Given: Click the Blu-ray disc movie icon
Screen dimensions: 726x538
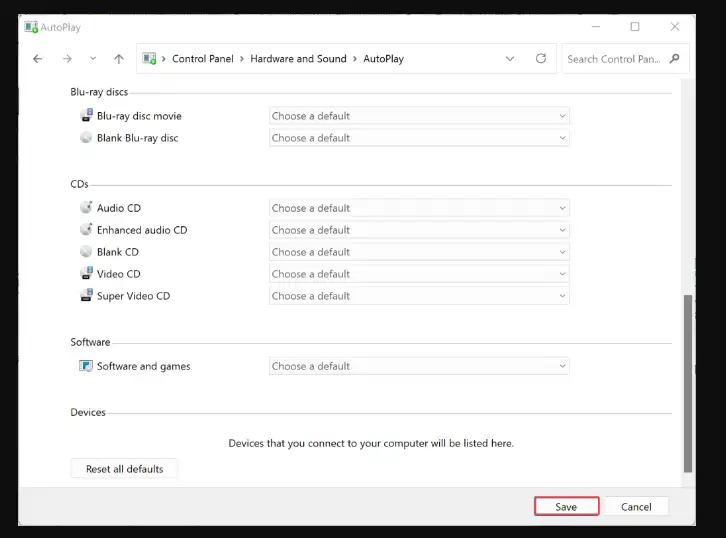Looking at the screenshot, I should (86, 115).
